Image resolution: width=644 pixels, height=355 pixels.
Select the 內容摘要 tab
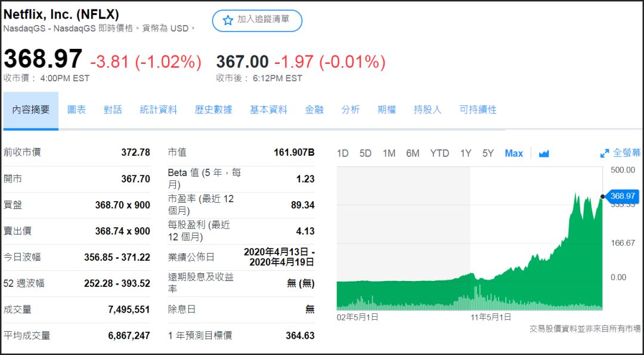click(31, 110)
